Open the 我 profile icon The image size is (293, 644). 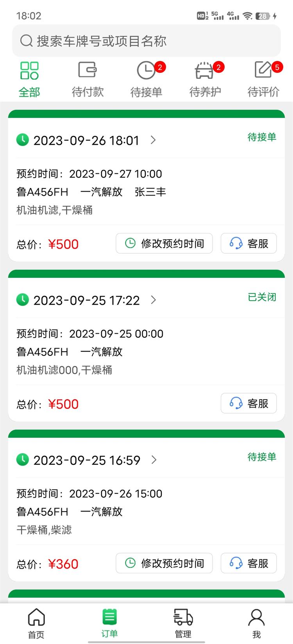point(256,617)
